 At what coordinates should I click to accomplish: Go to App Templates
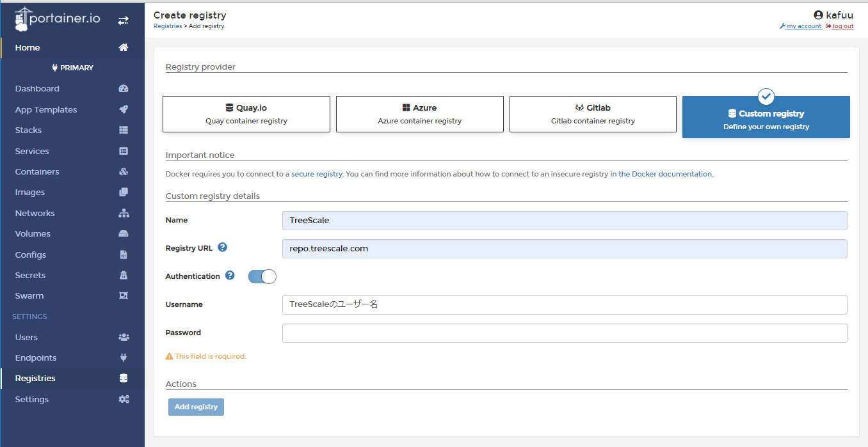72,109
